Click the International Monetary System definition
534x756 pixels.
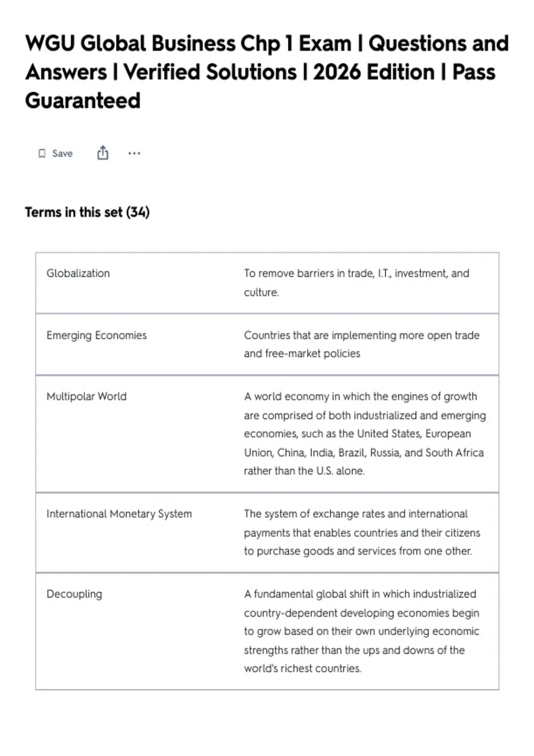[x=362, y=532]
